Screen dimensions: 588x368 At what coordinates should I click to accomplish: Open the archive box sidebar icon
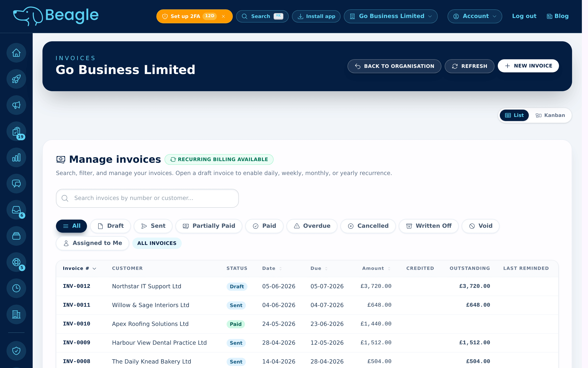point(16,236)
